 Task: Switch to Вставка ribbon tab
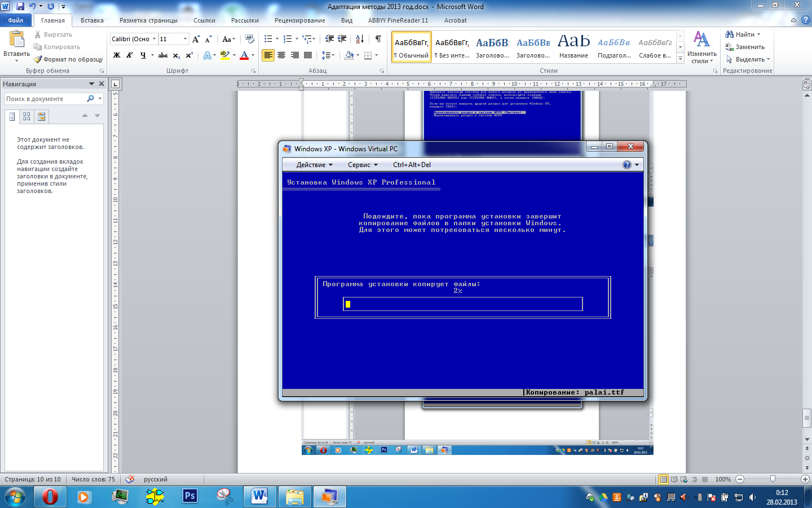[x=92, y=20]
